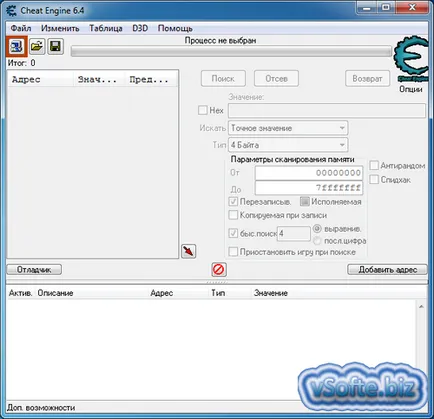
Task: Click the save floppy disk icon
Action: 55,46
